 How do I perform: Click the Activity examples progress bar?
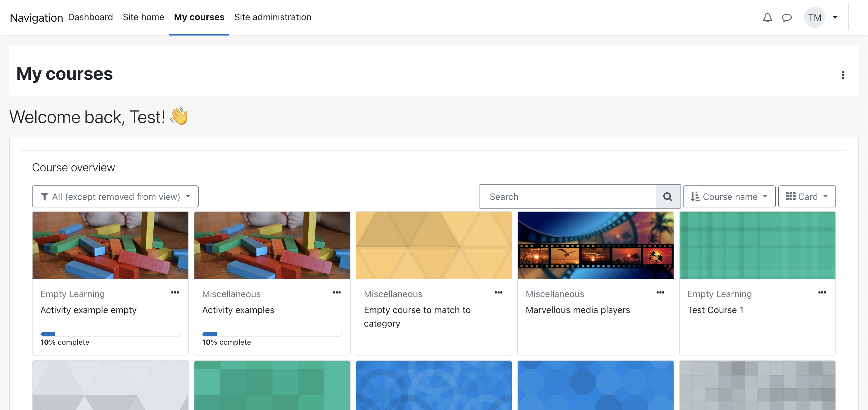point(272,334)
